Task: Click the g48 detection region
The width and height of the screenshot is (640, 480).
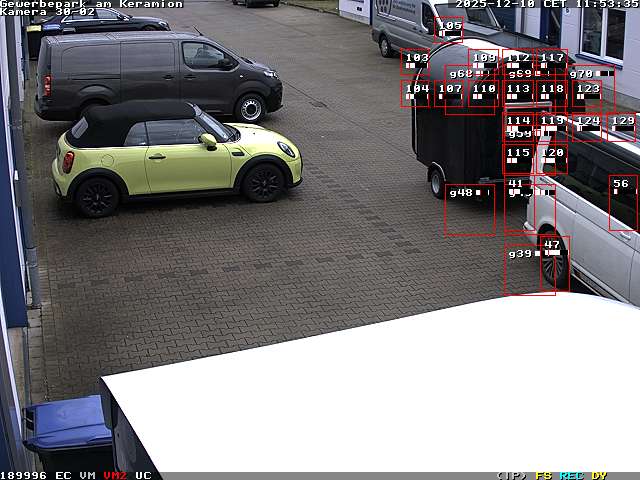Action: click(469, 210)
